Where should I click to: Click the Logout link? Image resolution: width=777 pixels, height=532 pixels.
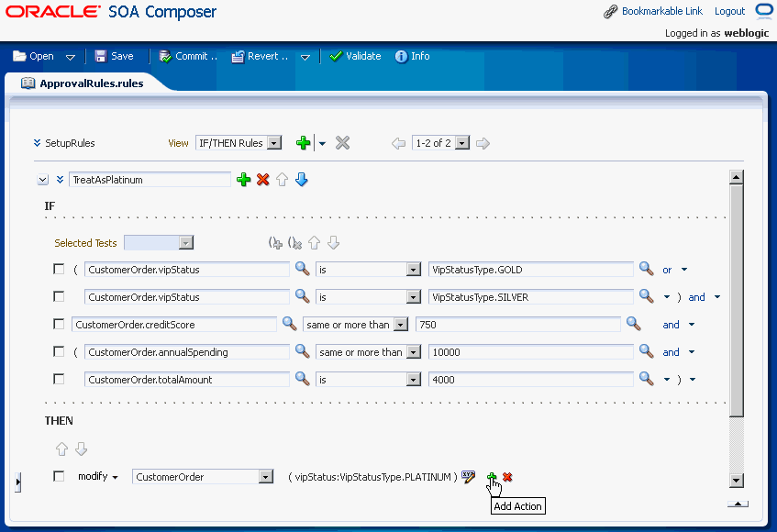tap(729, 11)
